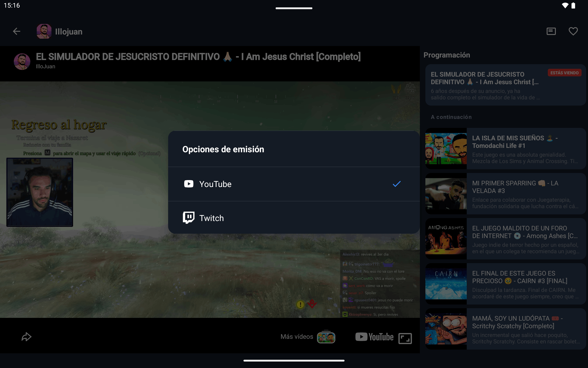Click the CAIRN thumbnail image
Image resolution: width=588 pixels, height=368 pixels.
click(x=446, y=284)
